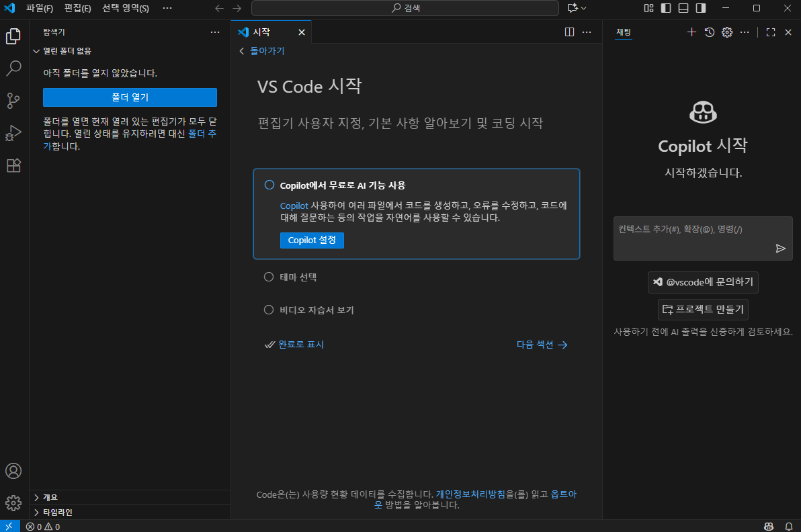Click the '폴더 추가' link in Explorer
The height and width of the screenshot is (532, 801).
(x=202, y=134)
